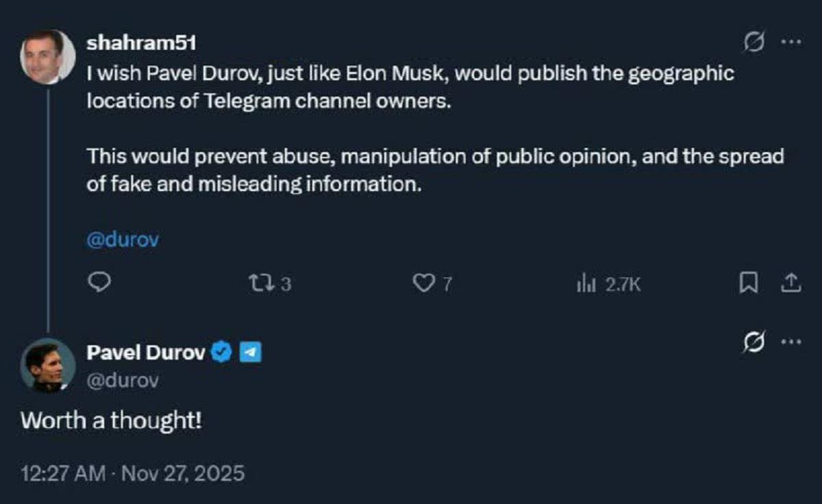Share shahram51's post using the share icon
Image resolution: width=822 pixels, height=504 pixels.
[790, 282]
